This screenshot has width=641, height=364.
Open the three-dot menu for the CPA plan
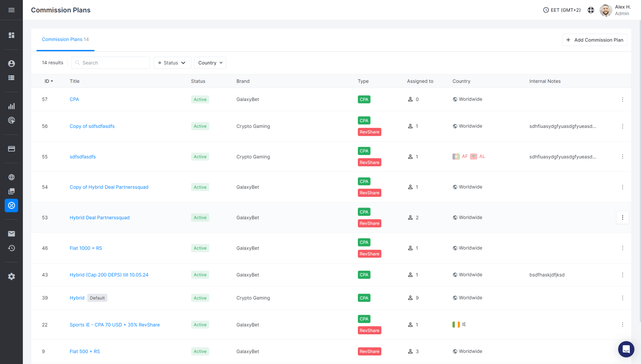click(x=623, y=99)
